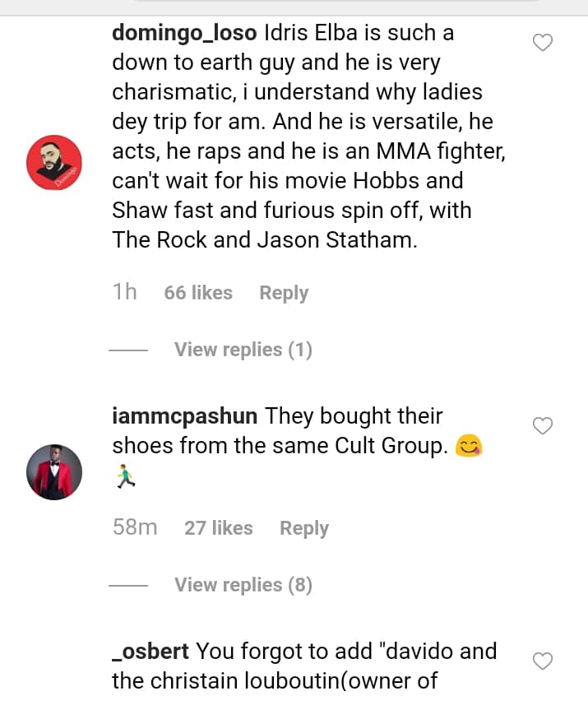
Task: Click the 1h comment timestamp
Action: click(124, 291)
